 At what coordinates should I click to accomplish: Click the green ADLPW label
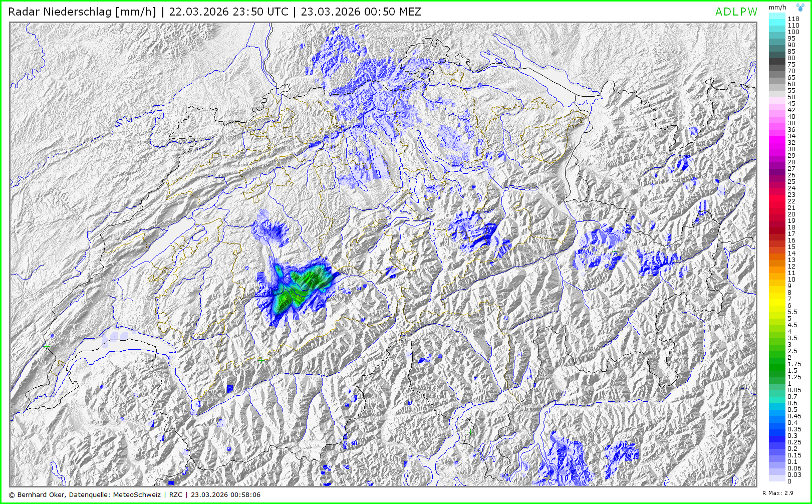pyautogui.click(x=736, y=12)
